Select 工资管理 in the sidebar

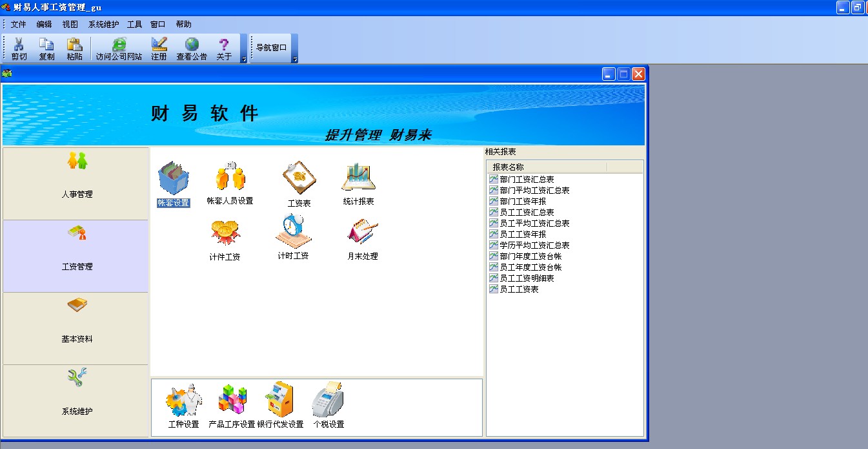pos(76,256)
